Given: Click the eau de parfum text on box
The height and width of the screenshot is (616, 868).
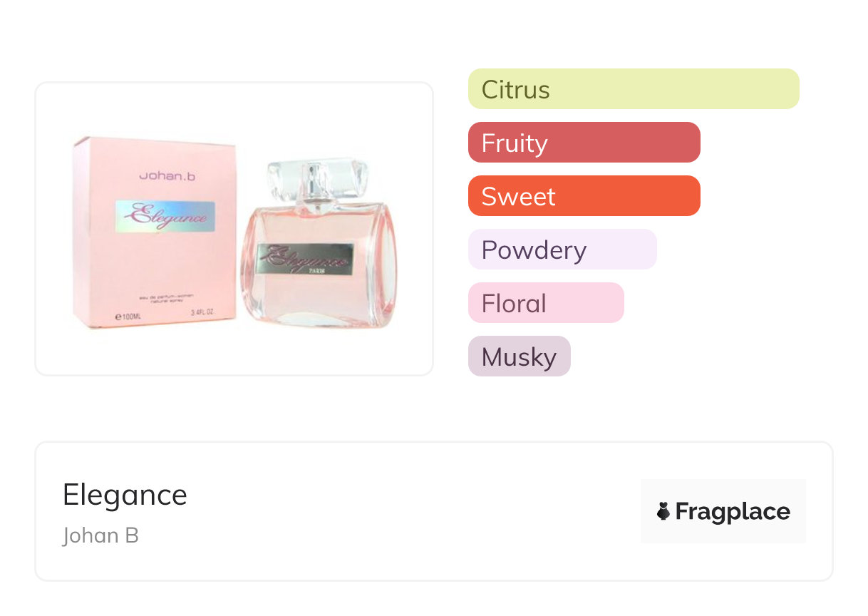Looking at the screenshot, I should [165, 295].
